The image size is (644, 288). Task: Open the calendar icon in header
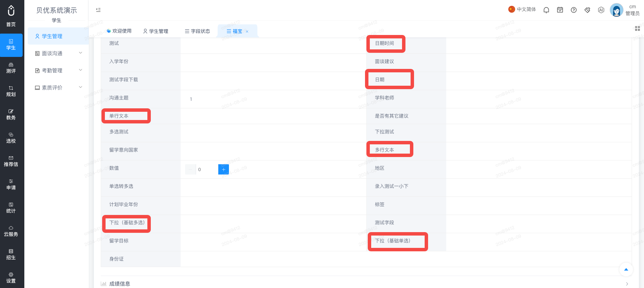pos(560,10)
